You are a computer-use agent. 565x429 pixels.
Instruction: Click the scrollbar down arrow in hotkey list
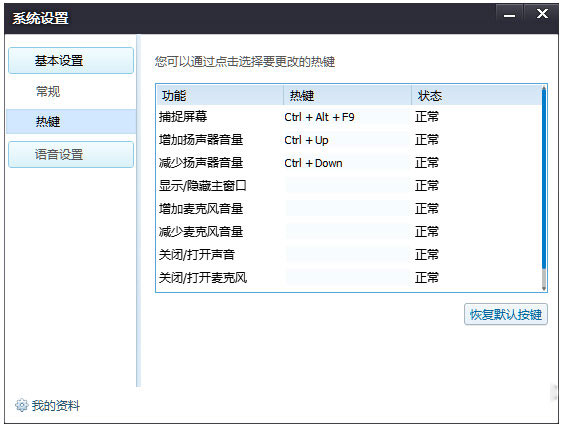(544, 288)
